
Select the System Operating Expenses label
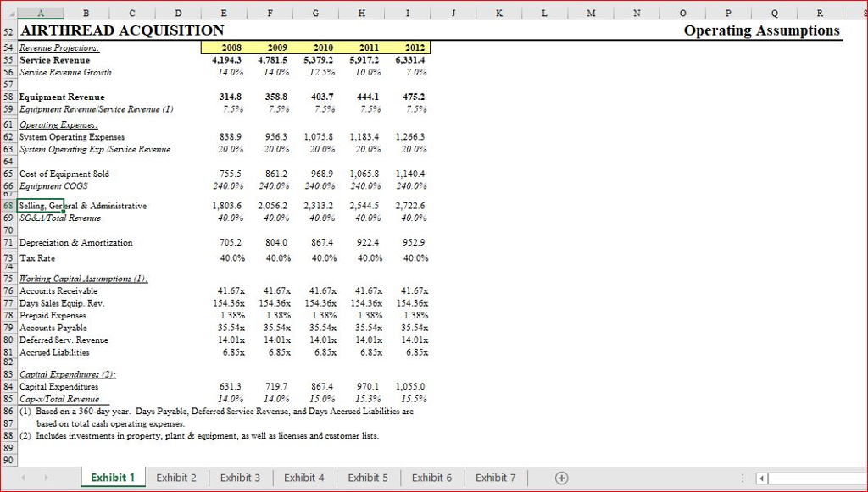72,137
